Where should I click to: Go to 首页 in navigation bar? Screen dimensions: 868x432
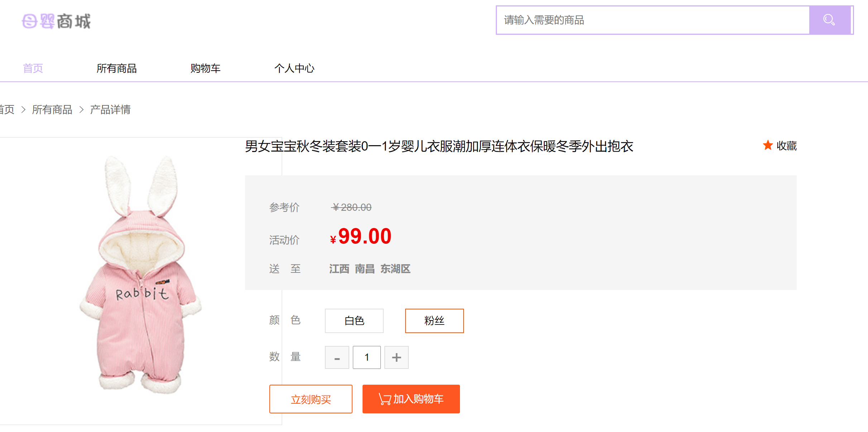33,68
